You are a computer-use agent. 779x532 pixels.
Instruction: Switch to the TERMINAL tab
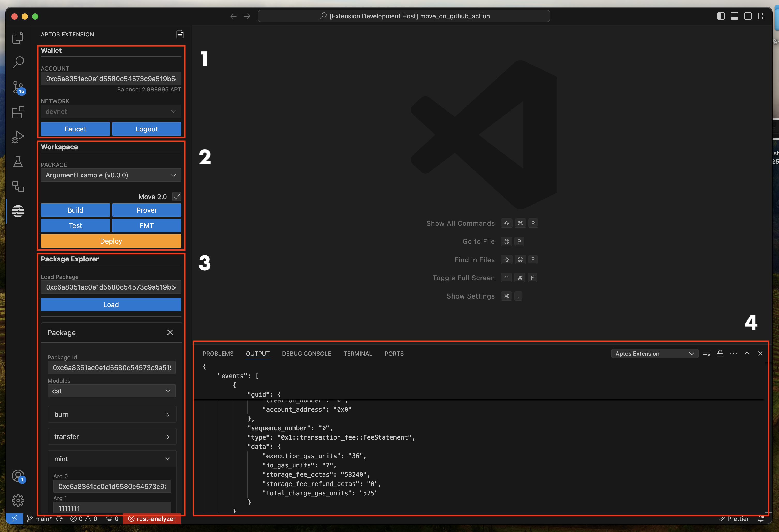coord(358,354)
